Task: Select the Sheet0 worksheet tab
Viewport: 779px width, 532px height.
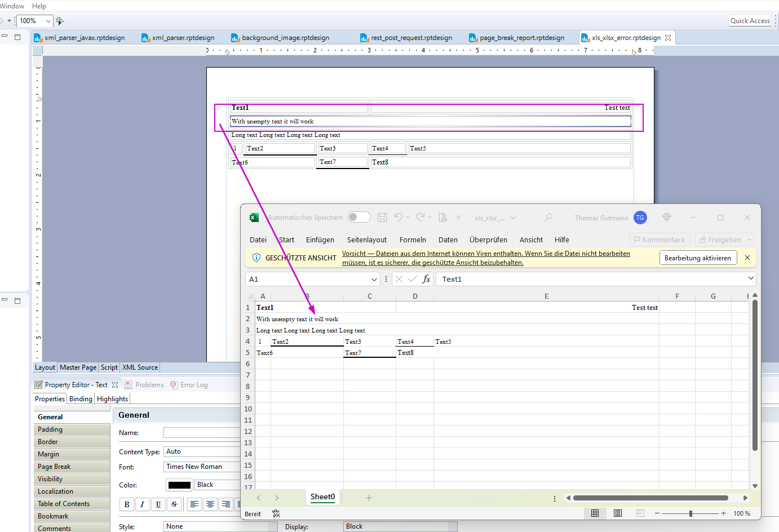Action: click(322, 497)
